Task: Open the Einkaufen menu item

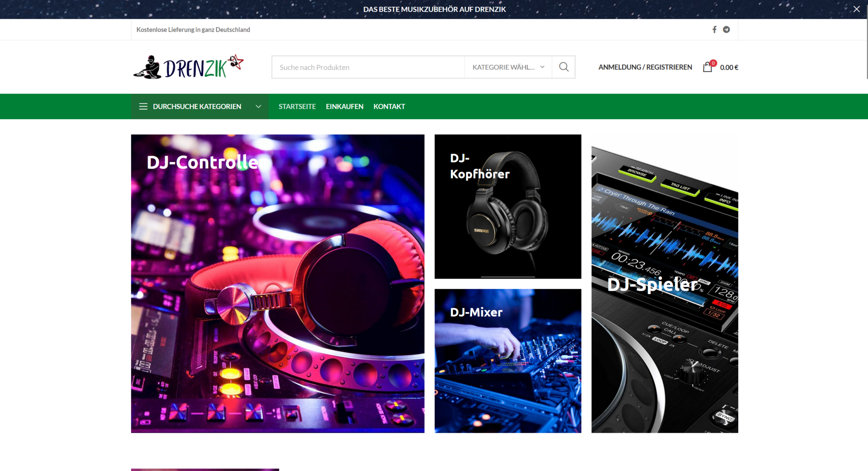Action: click(344, 106)
